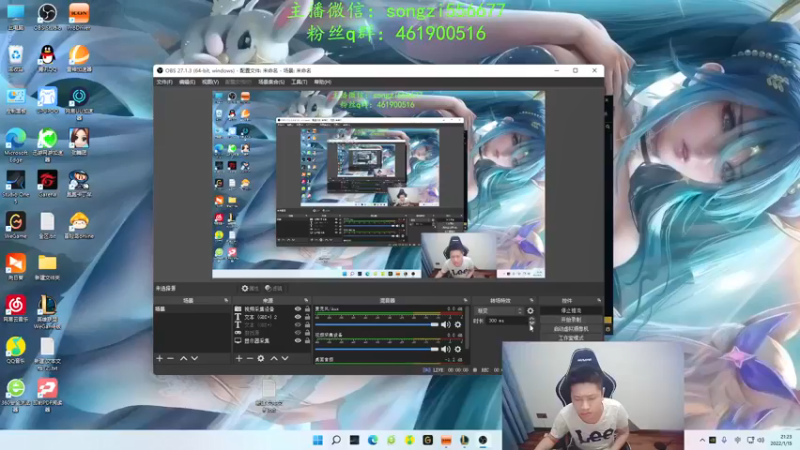Open NetEase Cloud Music desktop shortcut

click(16, 308)
